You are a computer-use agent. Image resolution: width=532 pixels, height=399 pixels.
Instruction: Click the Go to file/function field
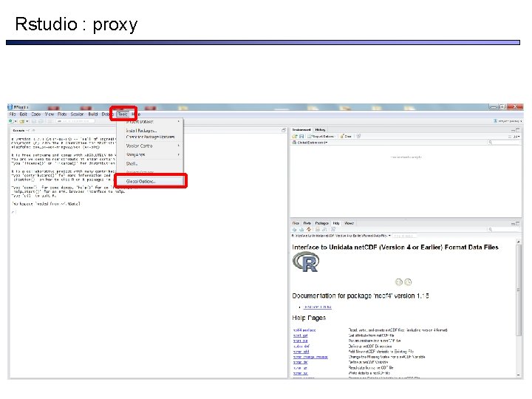75,121
